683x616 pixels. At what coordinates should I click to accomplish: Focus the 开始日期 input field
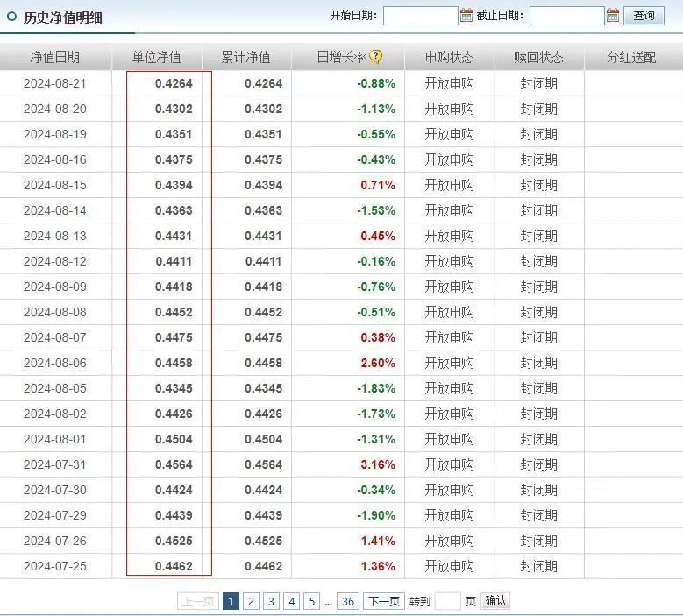420,16
